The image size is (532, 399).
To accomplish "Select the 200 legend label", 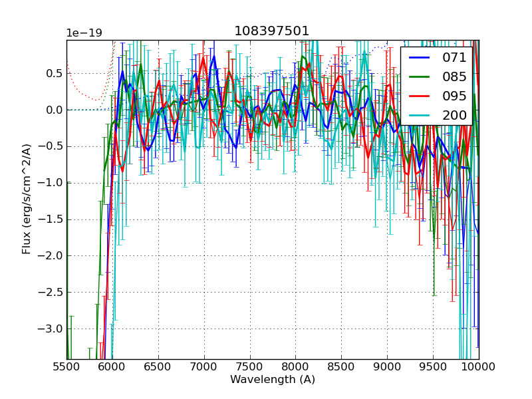I will [x=454, y=115].
